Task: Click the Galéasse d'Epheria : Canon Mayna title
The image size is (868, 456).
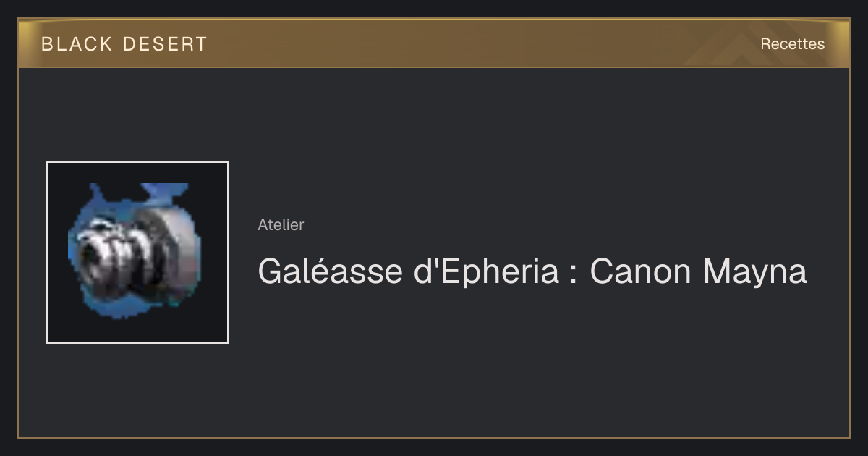Action: tap(532, 271)
